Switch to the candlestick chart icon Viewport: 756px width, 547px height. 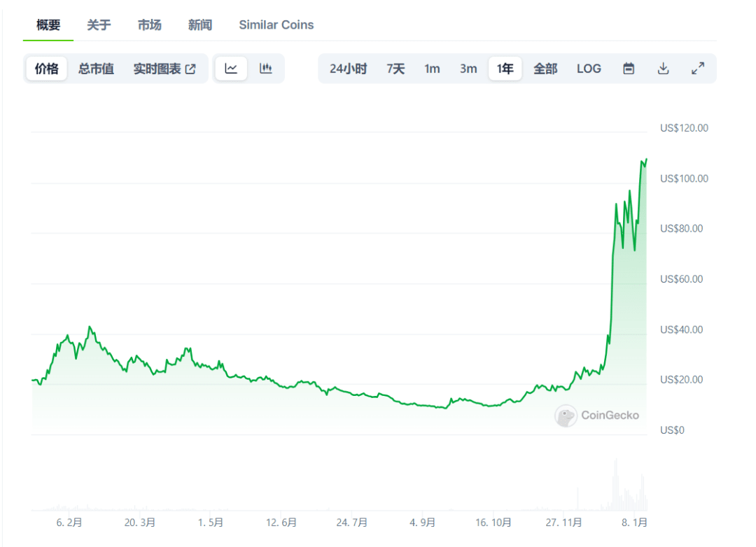pos(265,68)
